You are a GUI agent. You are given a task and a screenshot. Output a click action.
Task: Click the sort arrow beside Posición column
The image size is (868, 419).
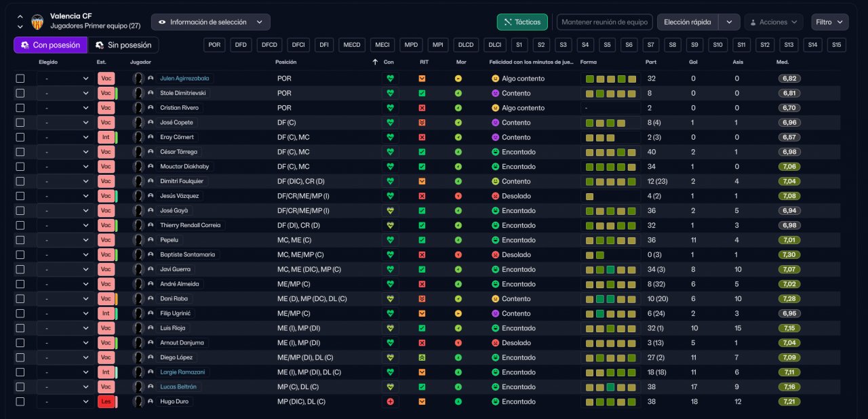[x=375, y=62]
